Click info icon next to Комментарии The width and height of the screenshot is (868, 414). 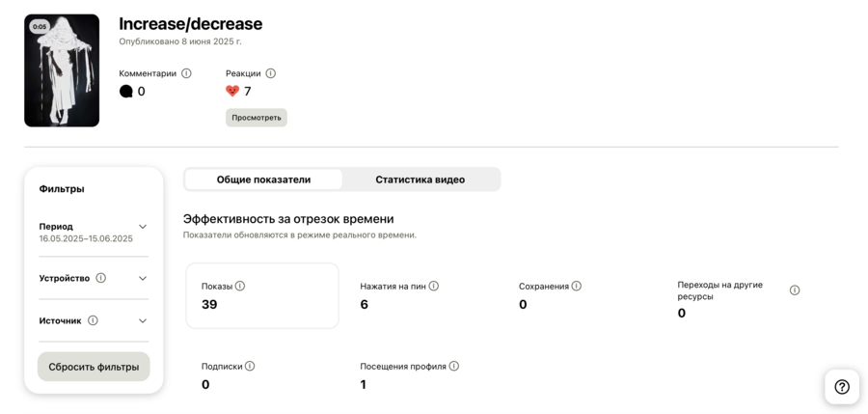point(186,73)
